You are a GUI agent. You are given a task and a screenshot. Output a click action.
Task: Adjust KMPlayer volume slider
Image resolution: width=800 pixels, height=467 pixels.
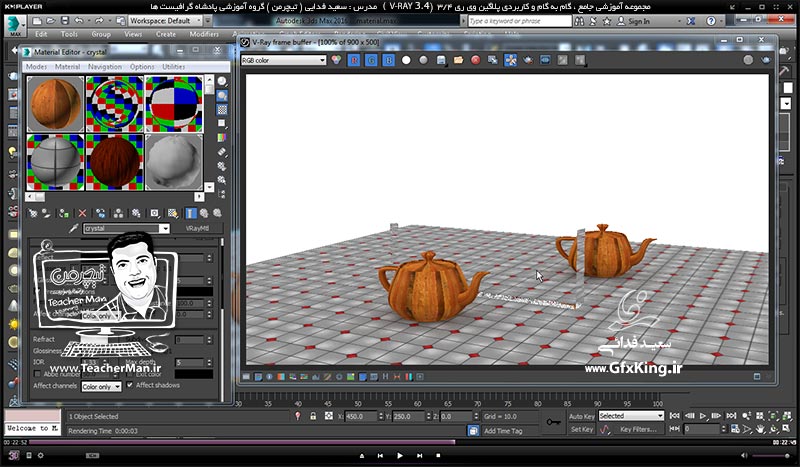[x=772, y=455]
